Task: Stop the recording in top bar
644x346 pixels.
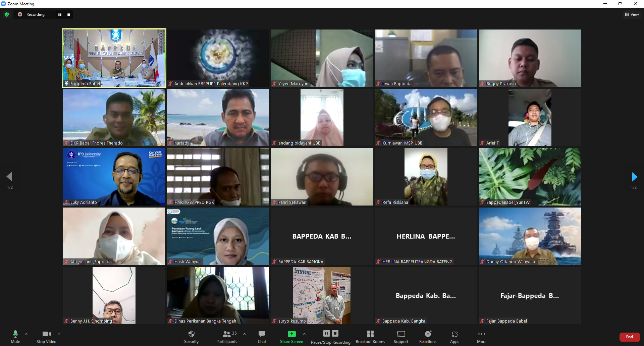Action: 69,14
